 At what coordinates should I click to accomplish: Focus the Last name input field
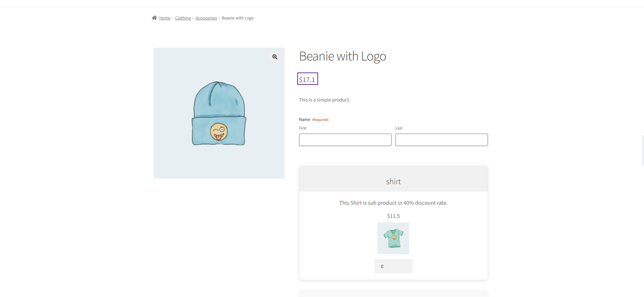point(441,140)
